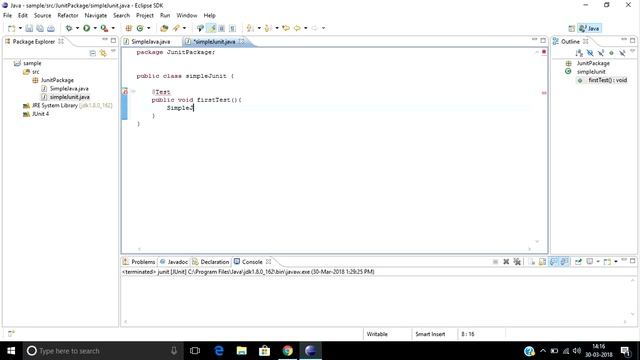The width and height of the screenshot is (640, 360).
Task: Open Microsoft Edge from the taskbar
Action: click(219, 351)
